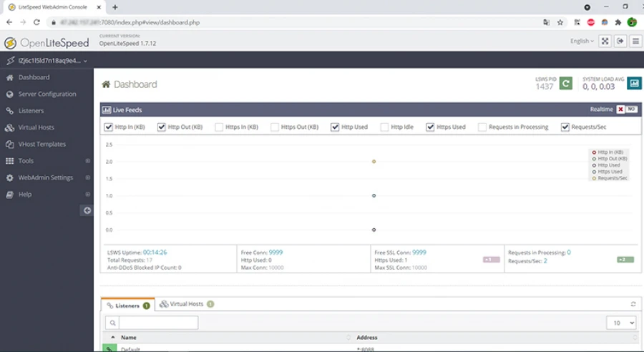
Task: Uncheck the Http In (KB) checkbox
Action: point(109,127)
